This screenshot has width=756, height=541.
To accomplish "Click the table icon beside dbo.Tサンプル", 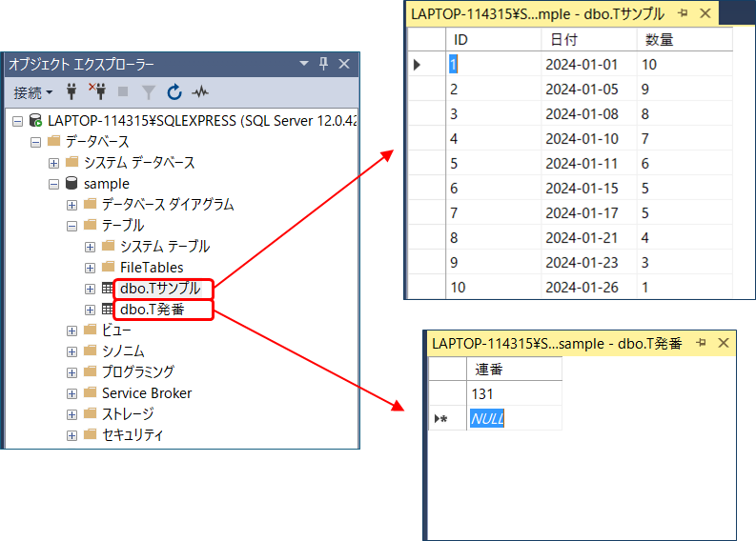I will click(108, 288).
